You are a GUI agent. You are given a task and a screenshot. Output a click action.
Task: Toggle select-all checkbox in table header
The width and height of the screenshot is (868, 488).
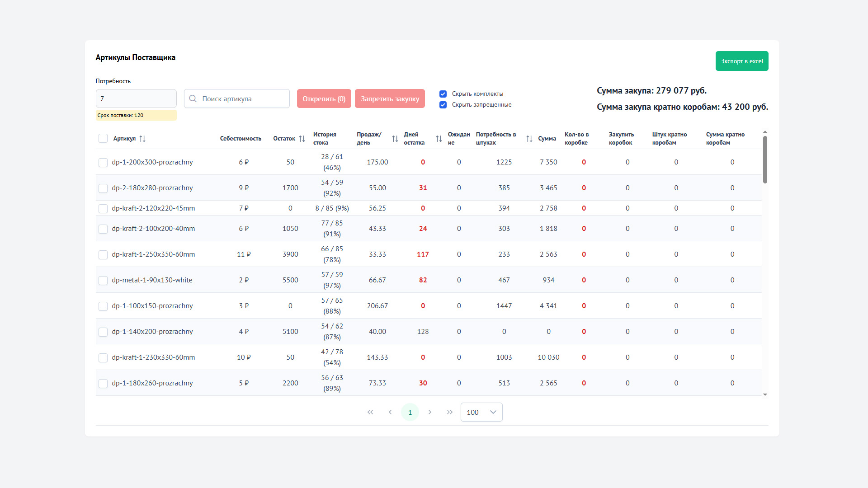[103, 138]
